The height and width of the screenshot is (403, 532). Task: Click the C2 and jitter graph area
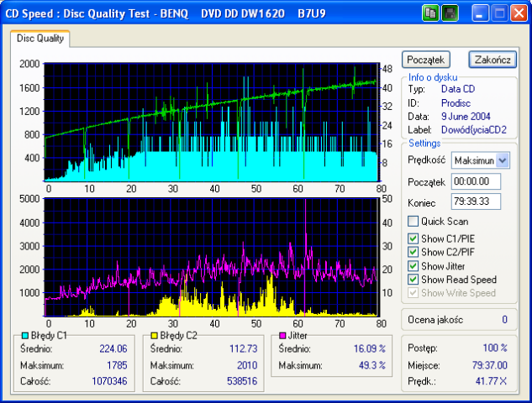[x=212, y=257]
